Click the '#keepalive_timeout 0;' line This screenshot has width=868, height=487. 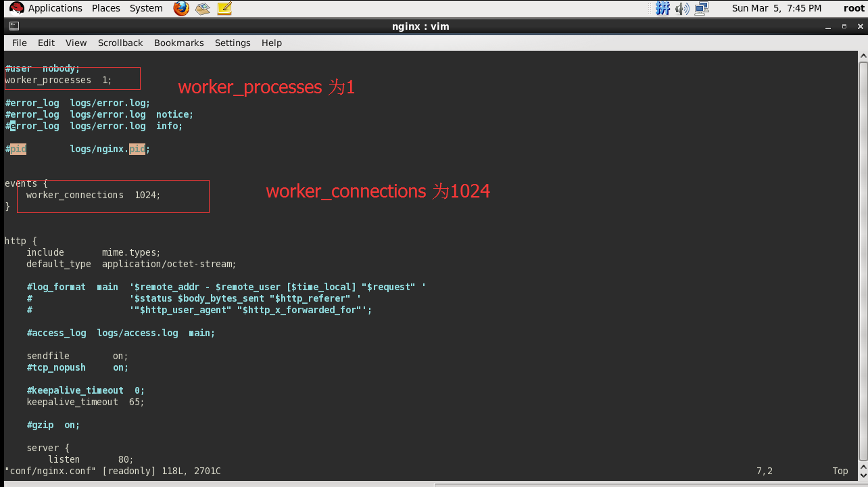pos(86,390)
